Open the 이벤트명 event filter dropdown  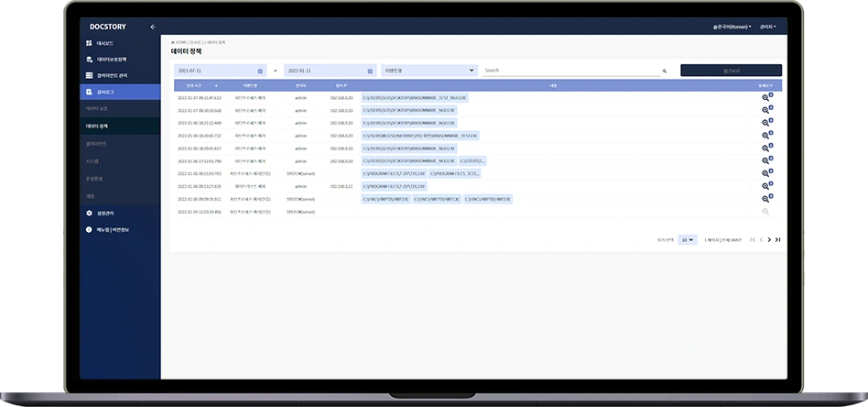pyautogui.click(x=429, y=71)
